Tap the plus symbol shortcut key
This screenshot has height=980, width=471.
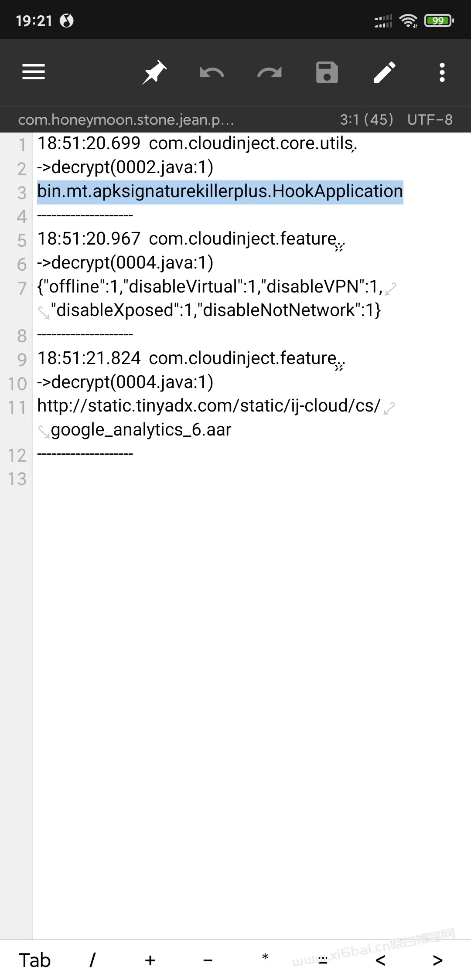(150, 960)
